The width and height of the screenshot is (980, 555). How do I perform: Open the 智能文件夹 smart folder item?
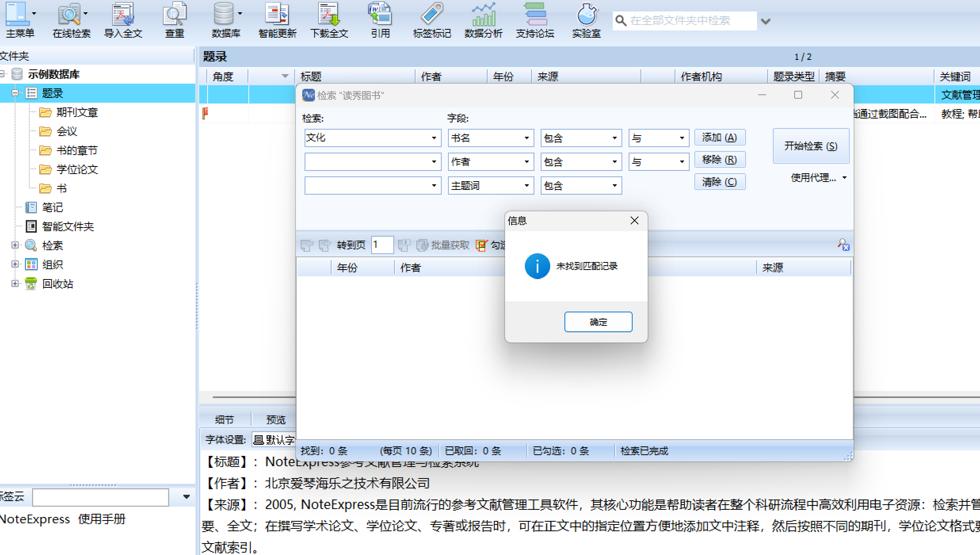coord(68,226)
